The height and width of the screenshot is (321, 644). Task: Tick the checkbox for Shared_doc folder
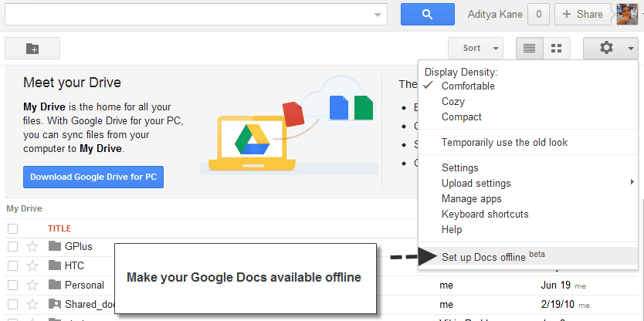click(x=12, y=304)
